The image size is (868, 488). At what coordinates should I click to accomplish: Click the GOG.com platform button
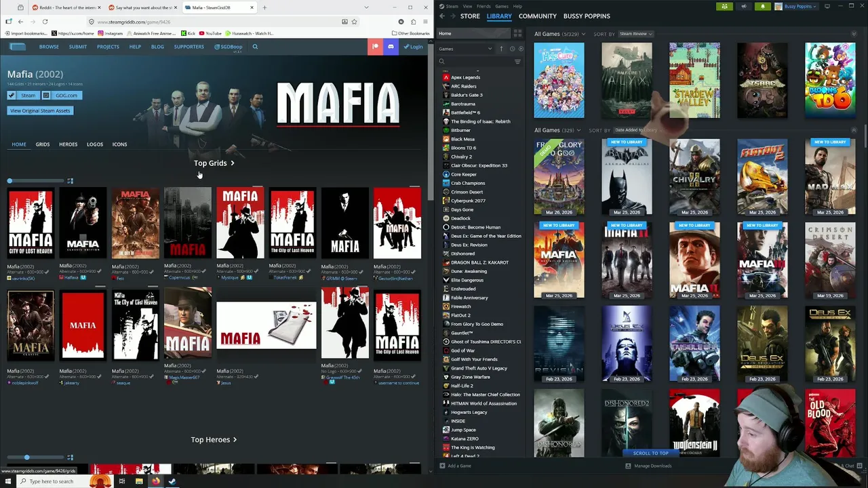pyautogui.click(x=62, y=96)
